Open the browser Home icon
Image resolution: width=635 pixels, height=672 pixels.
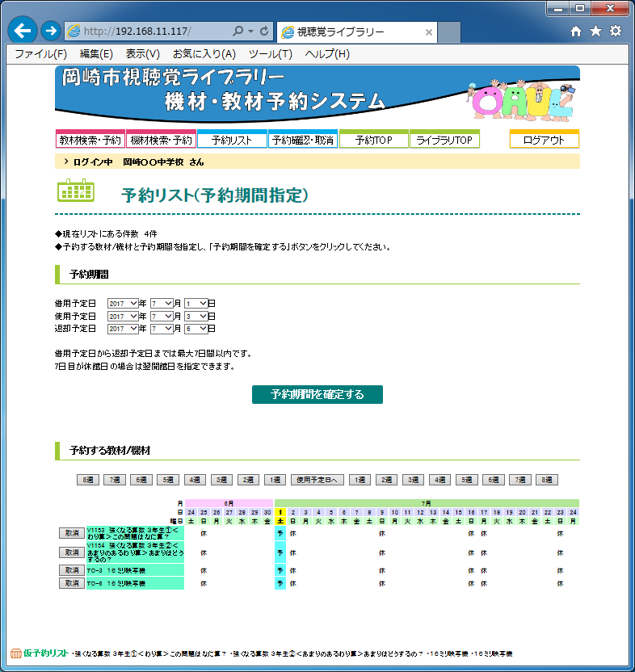pyautogui.click(x=576, y=31)
